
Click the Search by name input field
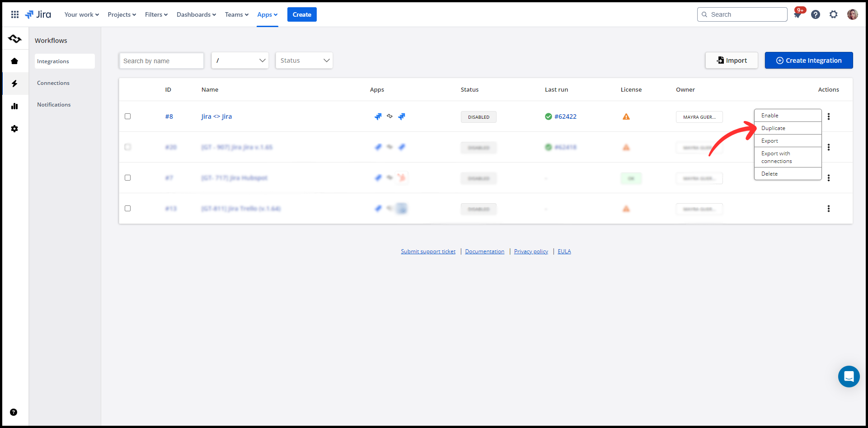[161, 61]
